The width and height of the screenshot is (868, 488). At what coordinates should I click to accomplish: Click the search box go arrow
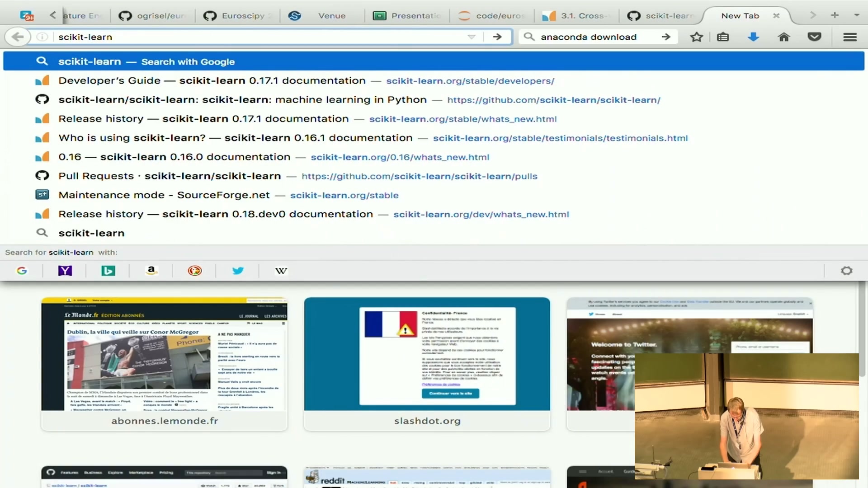point(666,37)
